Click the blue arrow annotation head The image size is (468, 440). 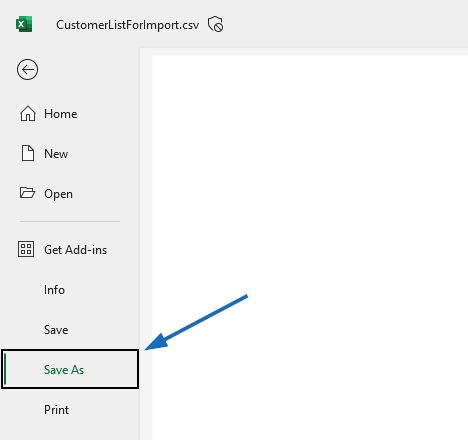click(157, 342)
